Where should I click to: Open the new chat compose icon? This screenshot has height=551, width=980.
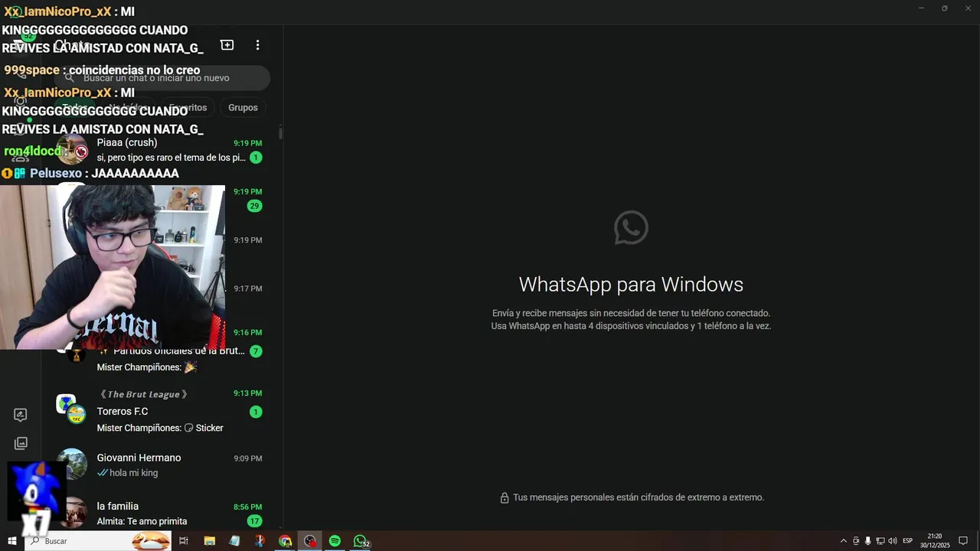[x=227, y=45]
